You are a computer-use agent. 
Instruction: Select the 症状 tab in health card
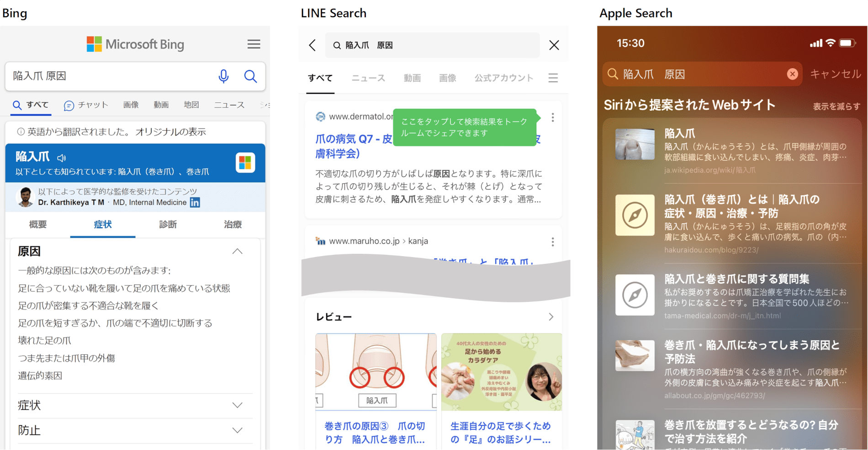pos(103,225)
